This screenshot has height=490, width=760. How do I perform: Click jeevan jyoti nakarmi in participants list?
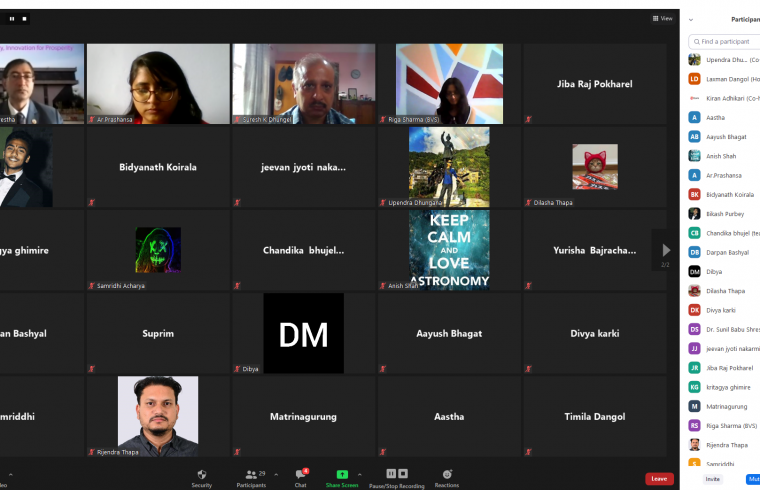(x=724, y=348)
